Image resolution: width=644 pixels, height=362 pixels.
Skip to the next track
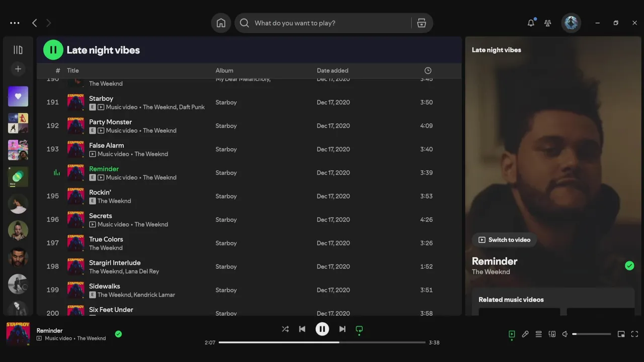(x=342, y=329)
